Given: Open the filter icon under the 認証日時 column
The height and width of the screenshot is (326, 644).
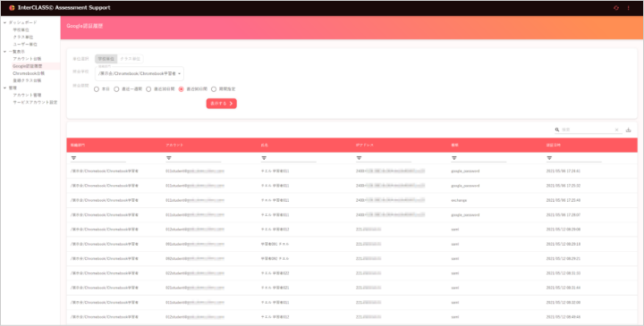Looking at the screenshot, I should 549,158.
